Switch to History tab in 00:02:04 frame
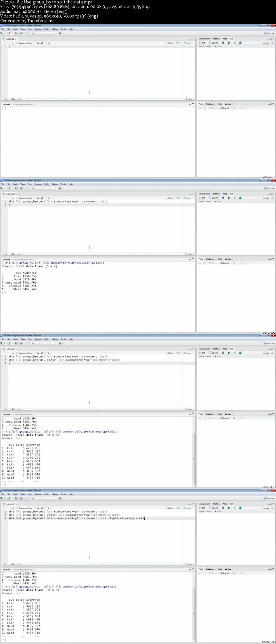This screenshot has height=644, width=276. [x=216, y=504]
